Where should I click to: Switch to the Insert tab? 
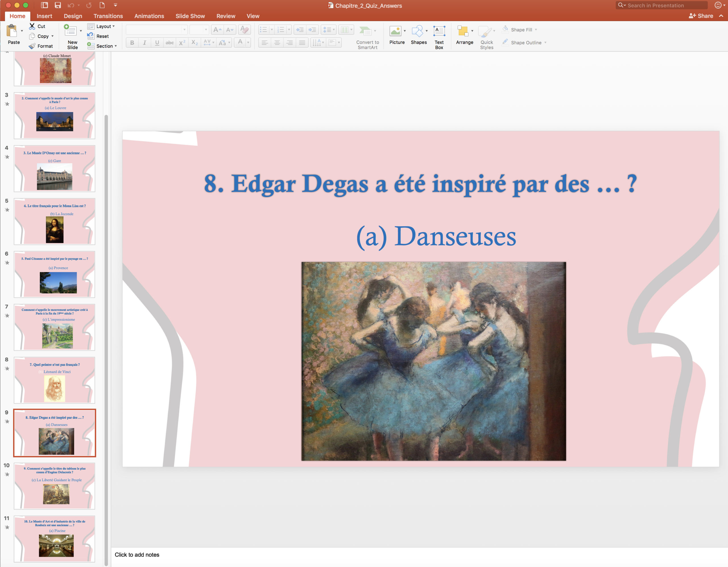pyautogui.click(x=44, y=16)
